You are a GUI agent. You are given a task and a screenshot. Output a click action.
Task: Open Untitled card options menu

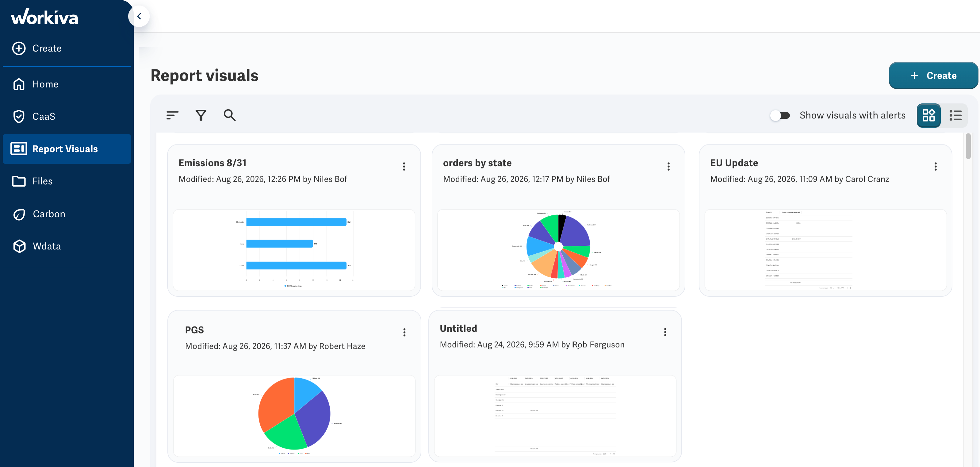[x=665, y=332]
